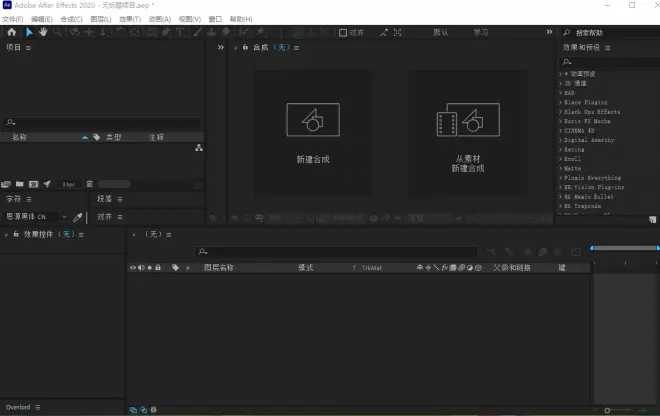Open the 段落 panel menu
Screen dimensions: 660x416
pyautogui.click(x=120, y=199)
